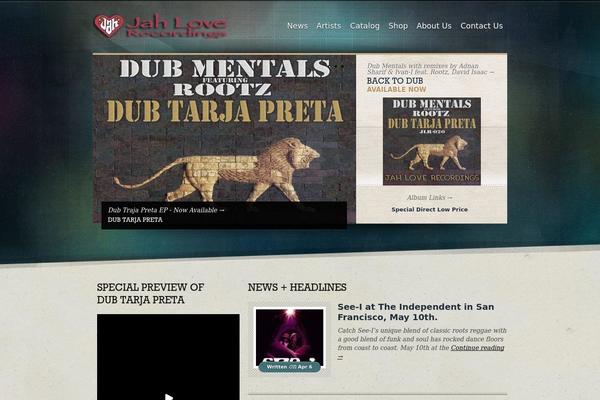
Task: Open the small Dub Tarja Preta album cover
Action: click(432, 141)
